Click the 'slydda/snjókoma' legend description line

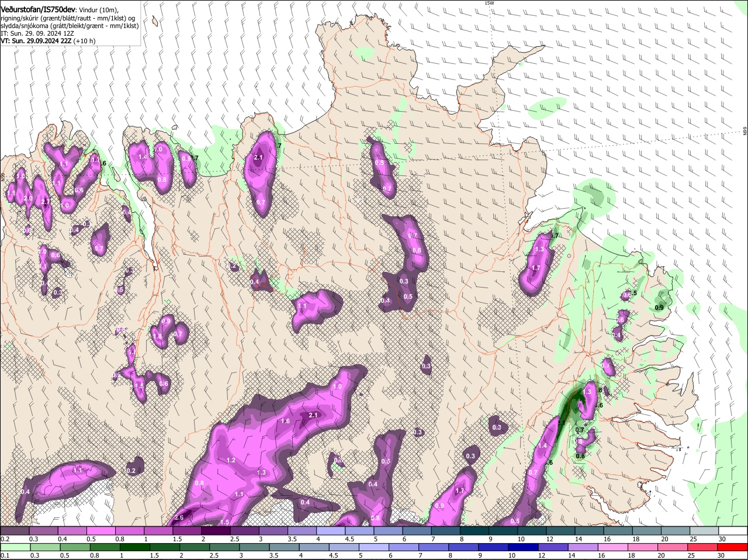click(70, 26)
